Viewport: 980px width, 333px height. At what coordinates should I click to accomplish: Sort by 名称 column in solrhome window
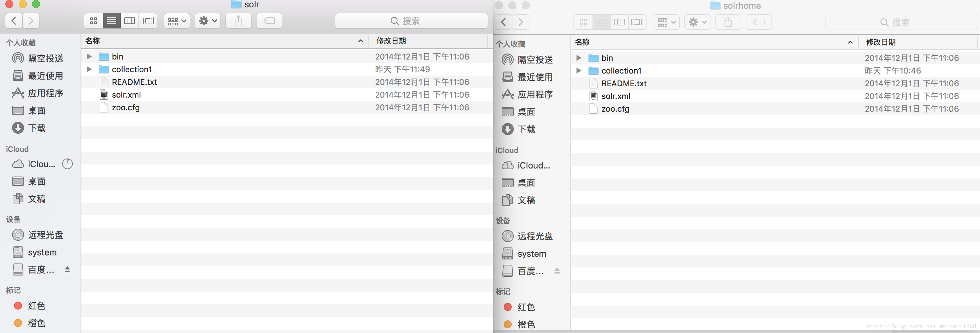pyautogui.click(x=714, y=42)
